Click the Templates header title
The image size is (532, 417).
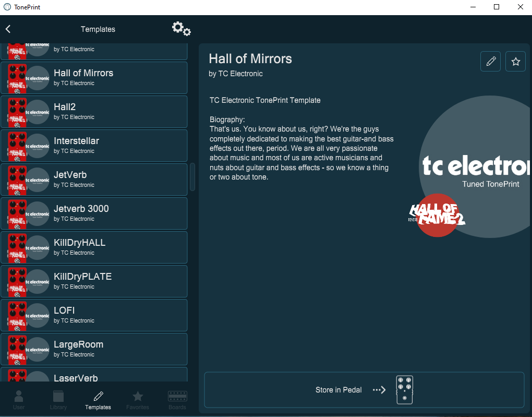98,29
